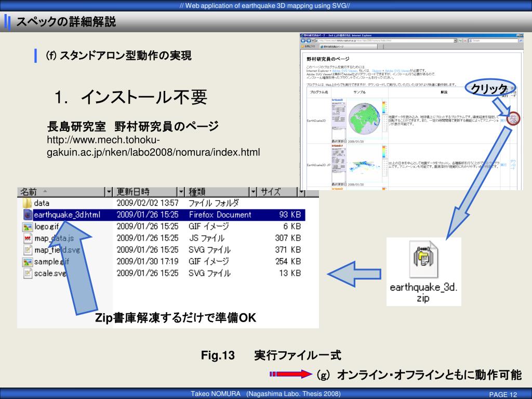Open Adobe SVG Viewer link after Sleipnir
The image size is (532, 399).
point(397,71)
